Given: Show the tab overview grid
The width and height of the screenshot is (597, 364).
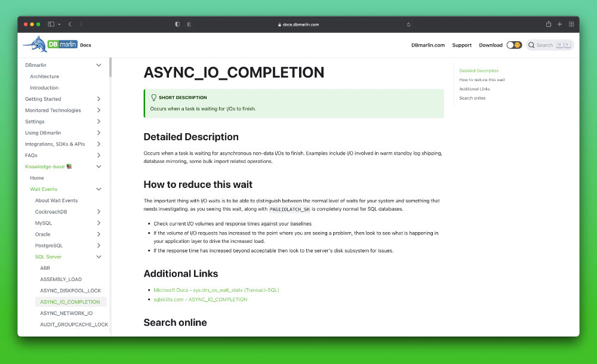Looking at the screenshot, I should [571, 24].
